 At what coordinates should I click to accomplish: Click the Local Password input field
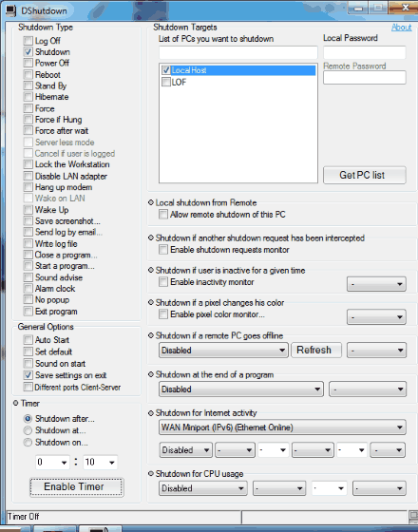[x=365, y=52]
